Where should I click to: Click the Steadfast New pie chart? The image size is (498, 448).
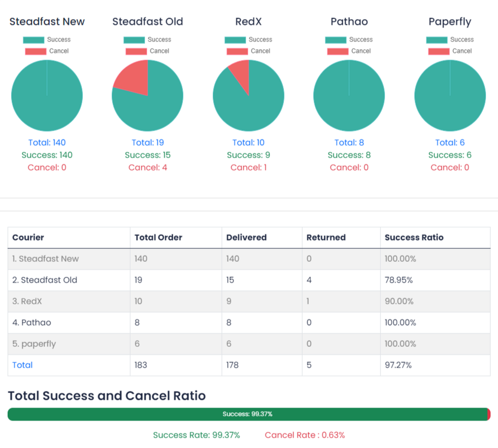[x=47, y=95]
